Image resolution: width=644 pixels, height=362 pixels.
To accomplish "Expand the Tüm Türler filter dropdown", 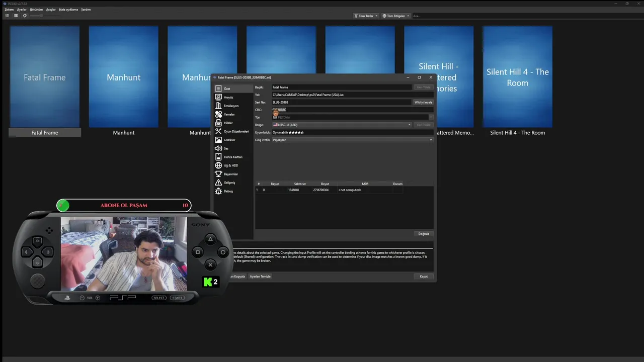I will pos(366,16).
